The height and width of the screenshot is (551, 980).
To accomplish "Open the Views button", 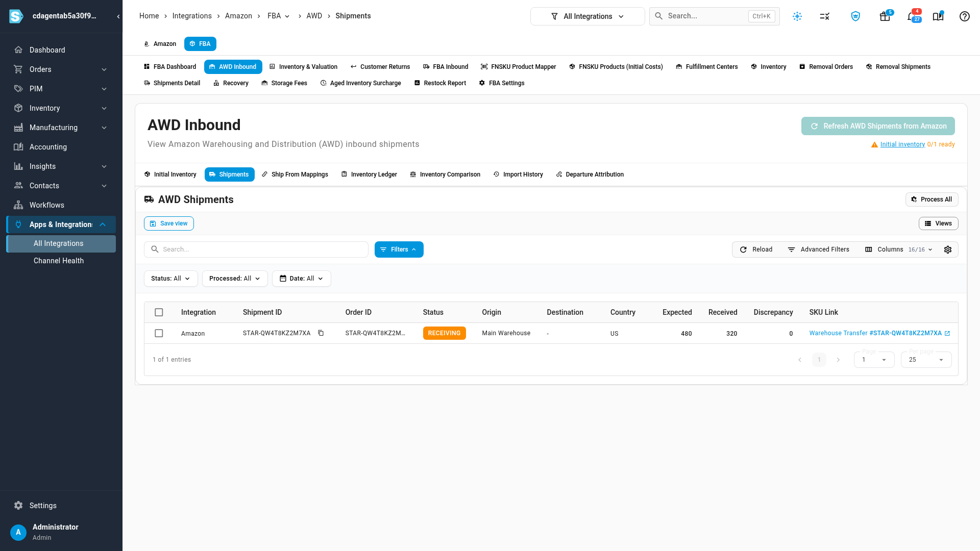I will [938, 223].
